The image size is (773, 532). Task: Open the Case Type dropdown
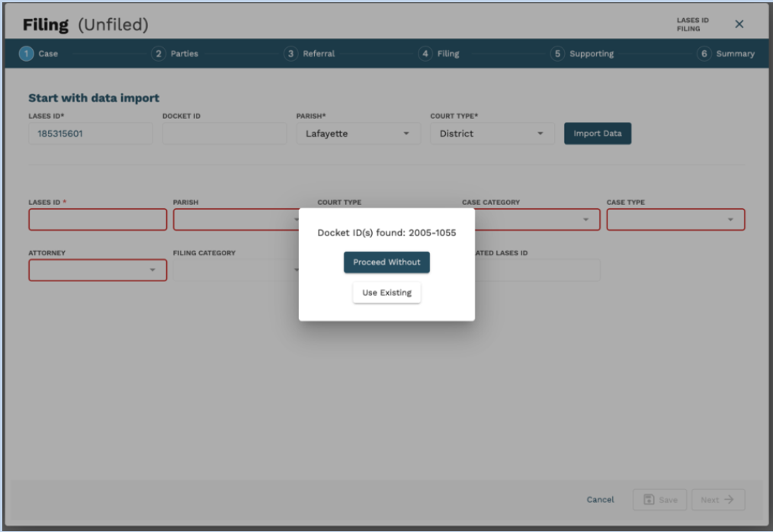pyautogui.click(x=730, y=220)
